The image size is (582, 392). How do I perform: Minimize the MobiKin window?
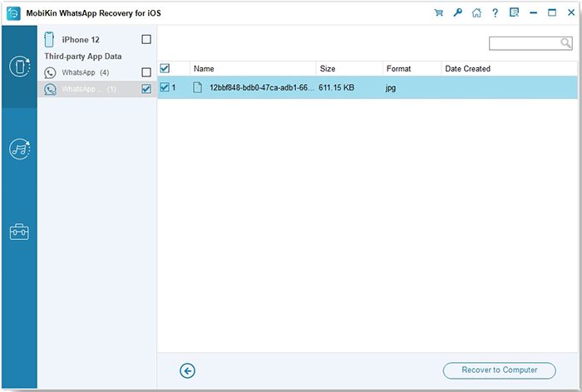click(534, 13)
